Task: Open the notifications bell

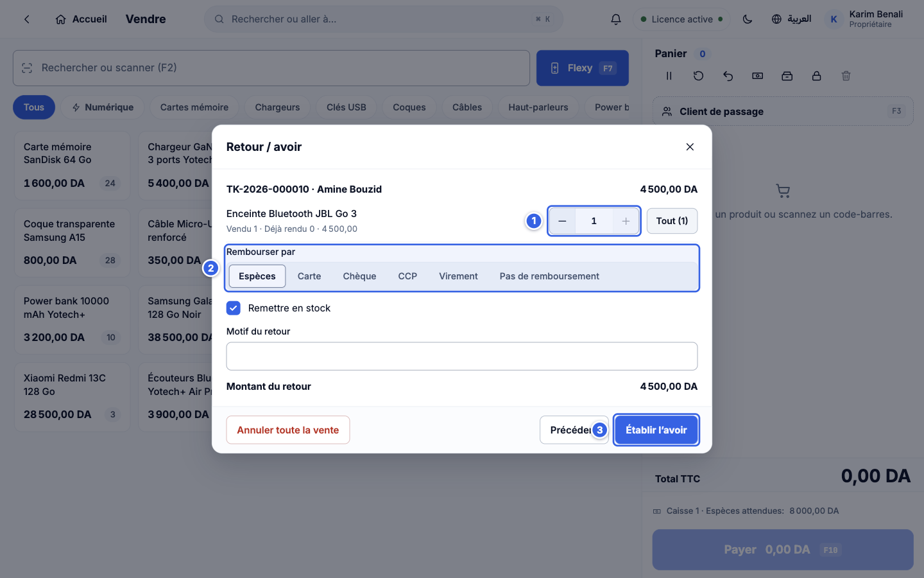Action: 615,19
